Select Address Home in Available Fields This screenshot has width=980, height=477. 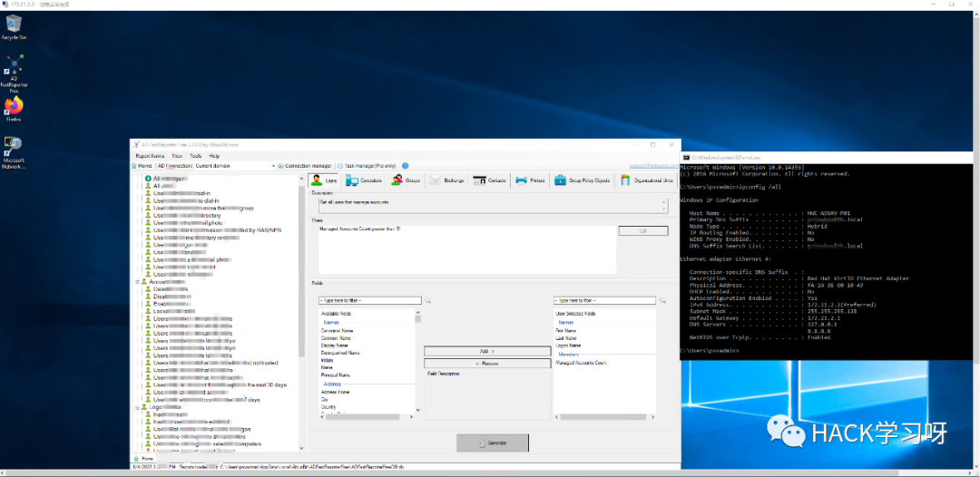click(x=335, y=392)
